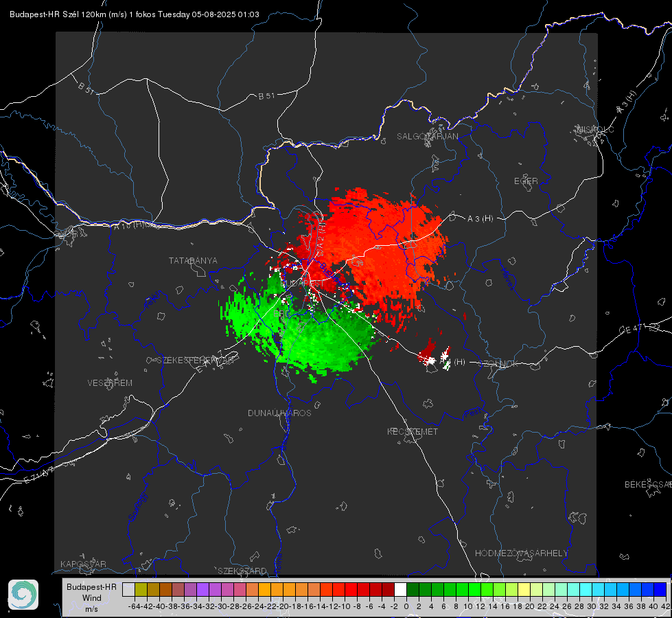The height and width of the screenshot is (618, 672).
Task: Click the TATABÁNYA city label
Action: [193, 260]
